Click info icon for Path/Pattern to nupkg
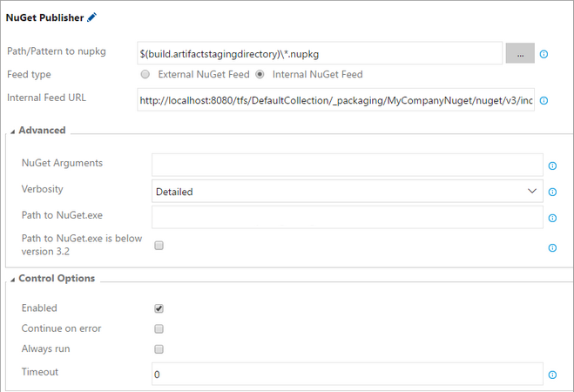Screen dimensions: 574x392 point(544,54)
